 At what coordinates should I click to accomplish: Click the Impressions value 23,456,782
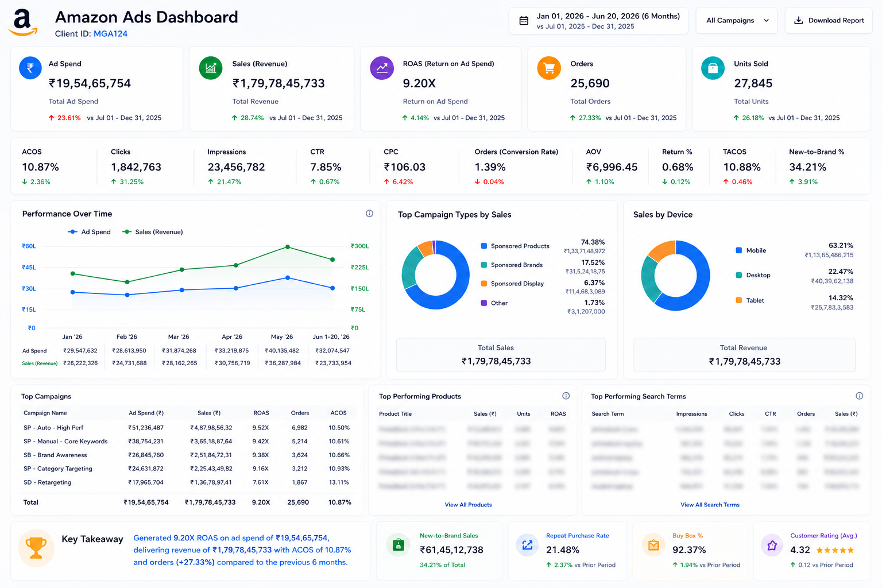236,167
